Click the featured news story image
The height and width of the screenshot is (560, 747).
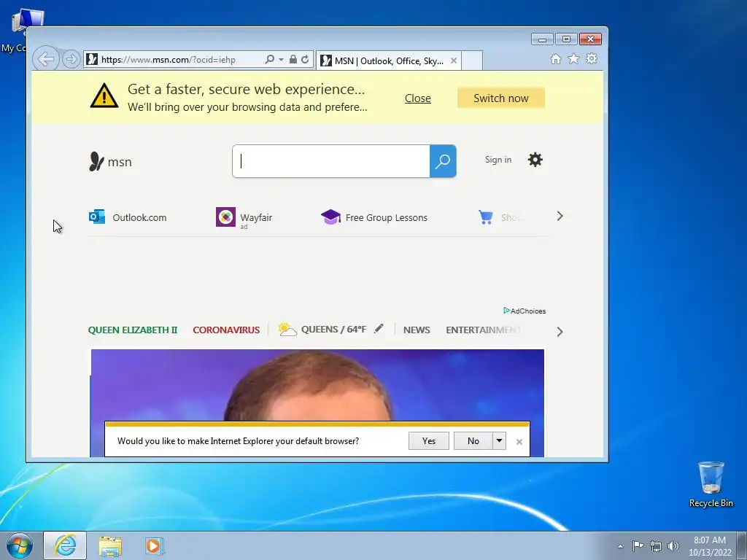pos(317,385)
